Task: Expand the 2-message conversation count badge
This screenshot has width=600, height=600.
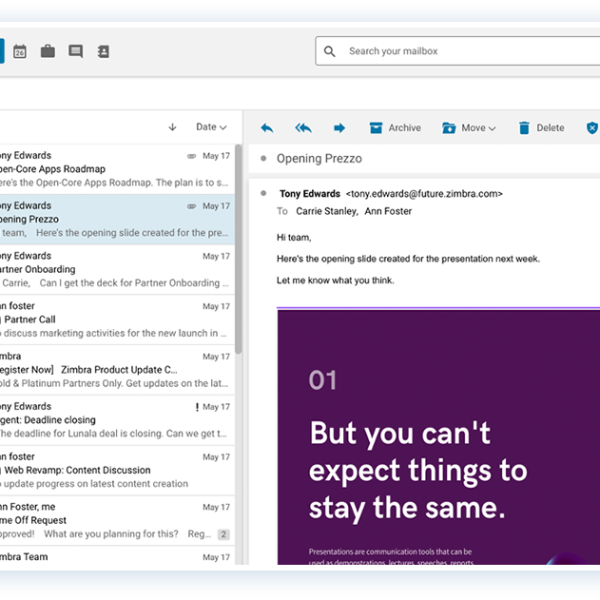Action: [224, 535]
